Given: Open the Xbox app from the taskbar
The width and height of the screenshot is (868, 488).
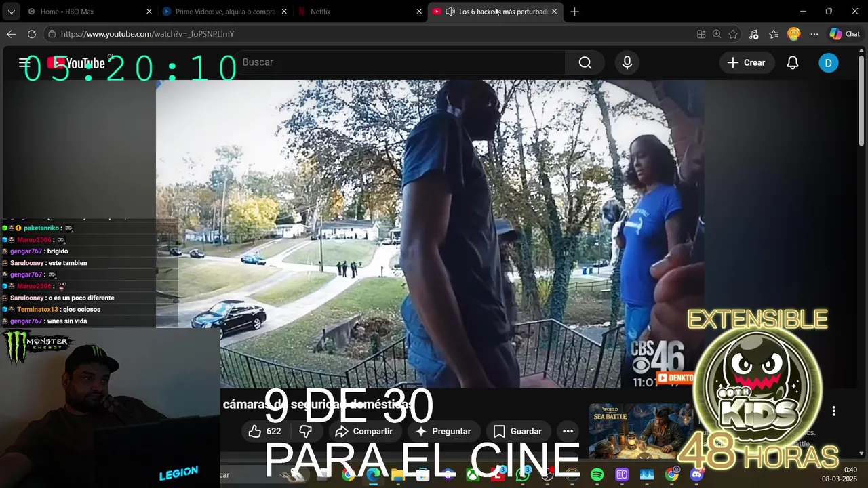Looking at the screenshot, I should click(x=473, y=475).
